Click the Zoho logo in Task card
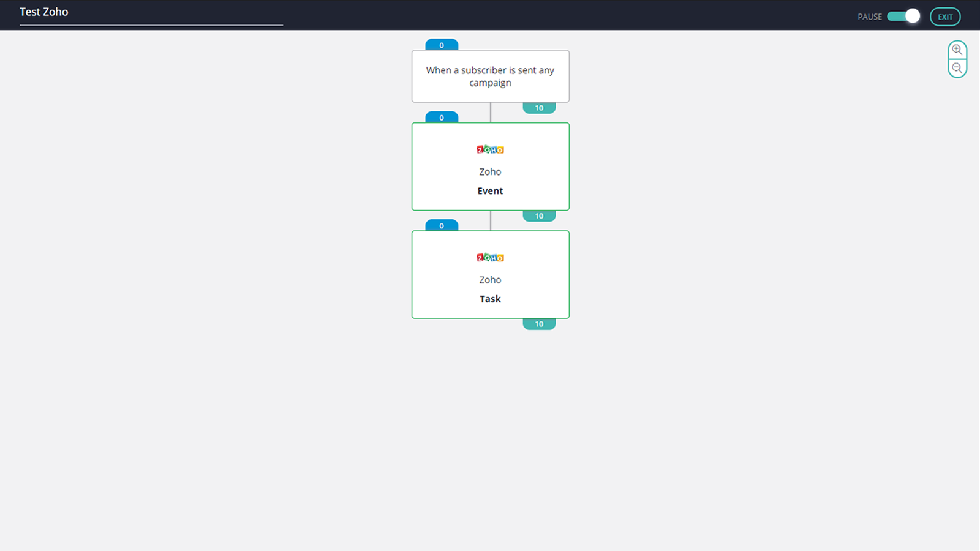This screenshot has width=980, height=551. tap(490, 258)
